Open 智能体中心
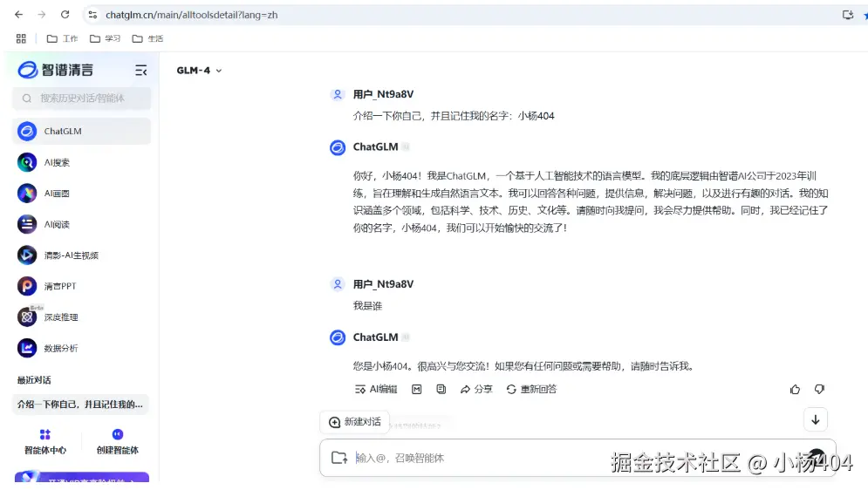Viewport: 868px width, 490px height. click(x=45, y=441)
